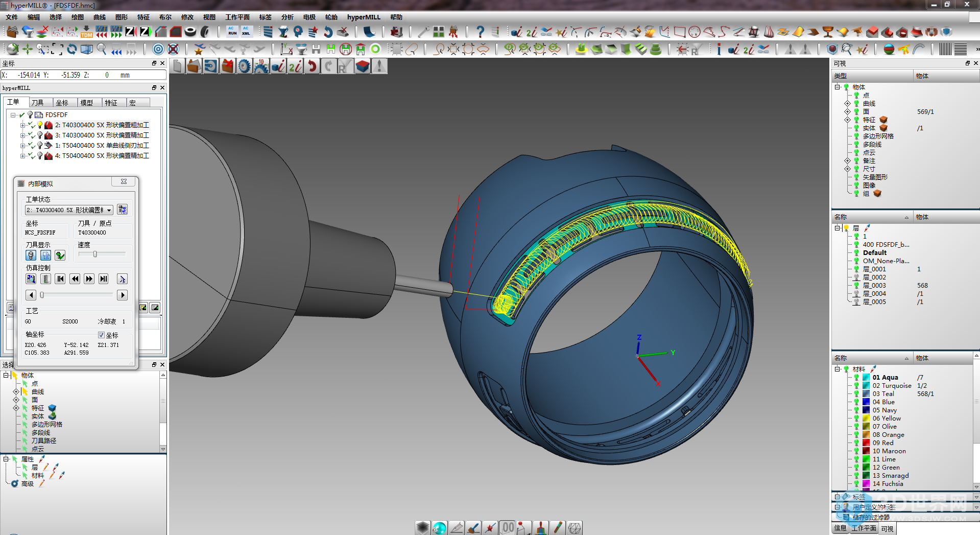Open the 分析 menu
980x535 pixels.
(288, 17)
